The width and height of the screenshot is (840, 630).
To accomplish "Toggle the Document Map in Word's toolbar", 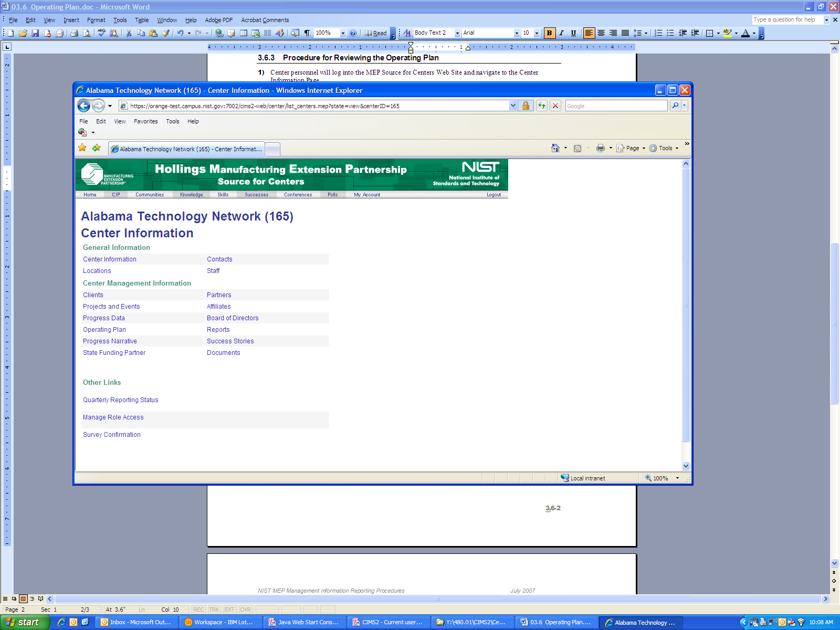I will [x=295, y=33].
